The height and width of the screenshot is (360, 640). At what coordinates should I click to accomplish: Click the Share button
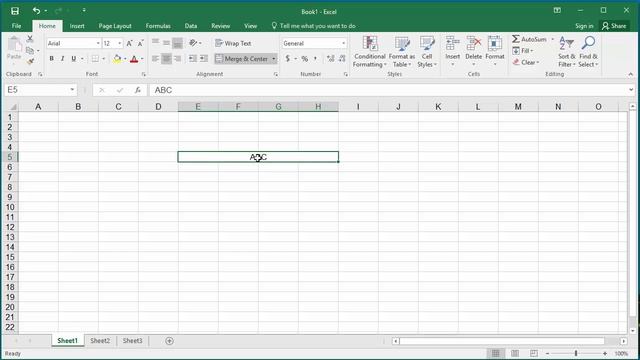click(614, 26)
